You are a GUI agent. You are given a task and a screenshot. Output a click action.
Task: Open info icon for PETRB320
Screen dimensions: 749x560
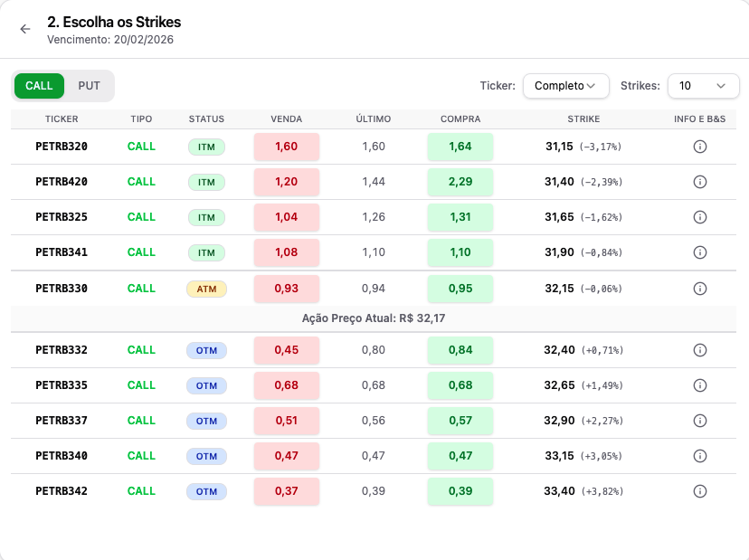coord(700,147)
